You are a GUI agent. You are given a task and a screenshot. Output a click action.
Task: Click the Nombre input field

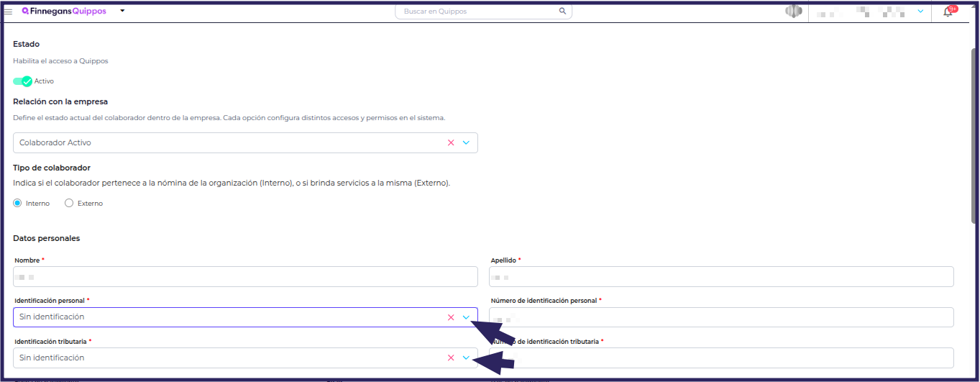(x=245, y=277)
